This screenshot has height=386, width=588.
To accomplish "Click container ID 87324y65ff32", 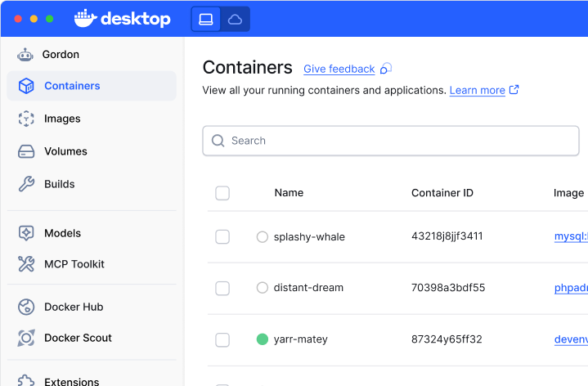I will (447, 339).
